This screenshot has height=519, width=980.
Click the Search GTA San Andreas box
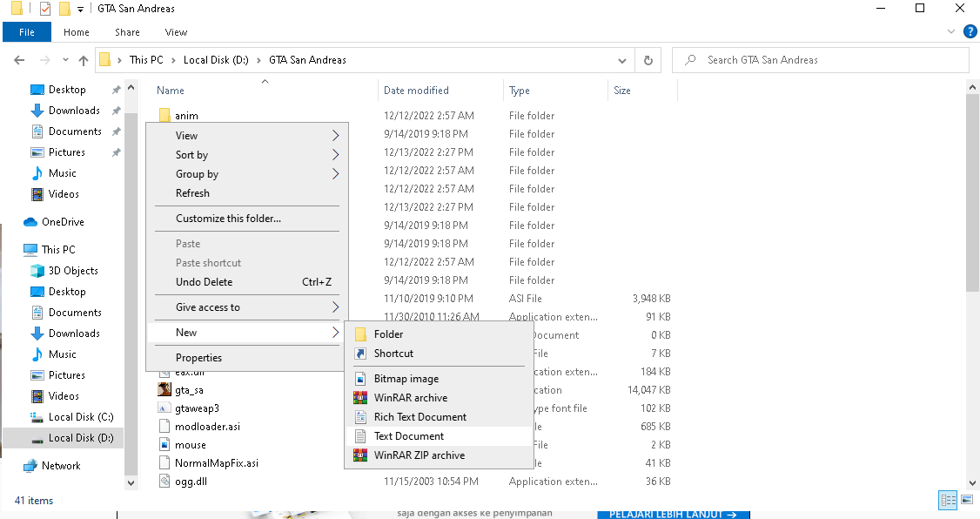click(820, 60)
